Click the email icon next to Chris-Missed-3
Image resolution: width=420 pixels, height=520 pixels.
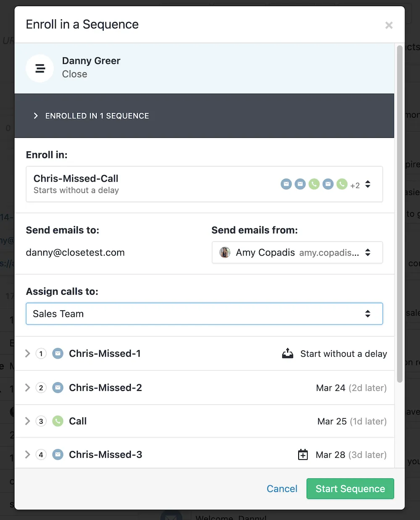coord(58,455)
